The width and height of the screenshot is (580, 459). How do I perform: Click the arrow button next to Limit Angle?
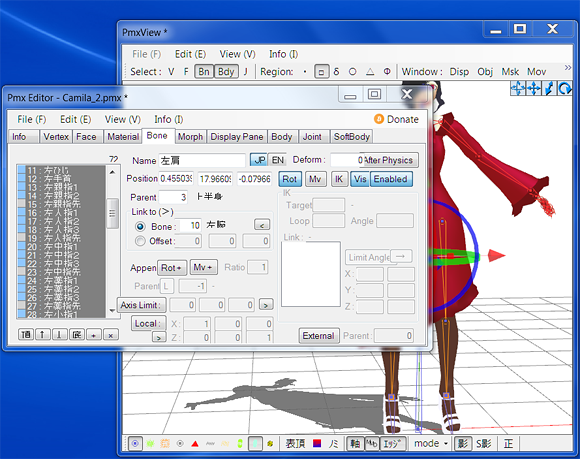(401, 256)
